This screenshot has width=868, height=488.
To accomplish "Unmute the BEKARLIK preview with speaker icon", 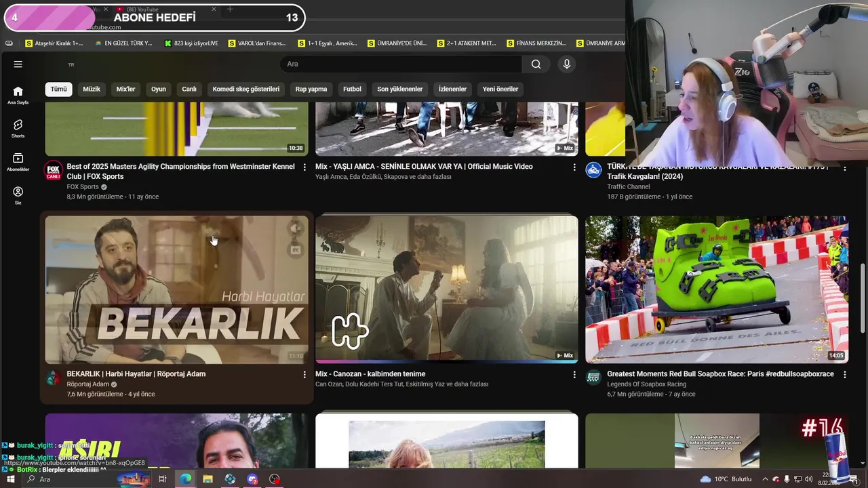I will [296, 229].
